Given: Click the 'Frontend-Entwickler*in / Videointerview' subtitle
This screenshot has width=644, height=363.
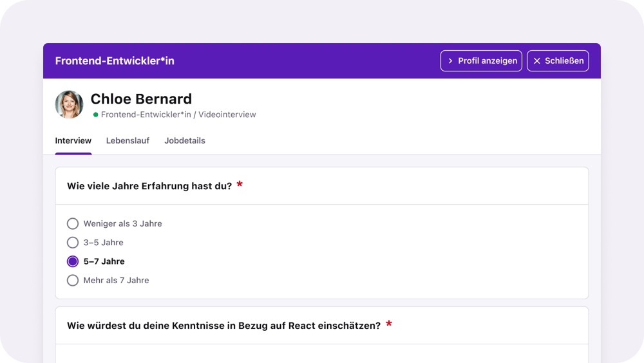Looking at the screenshot, I should tap(178, 115).
